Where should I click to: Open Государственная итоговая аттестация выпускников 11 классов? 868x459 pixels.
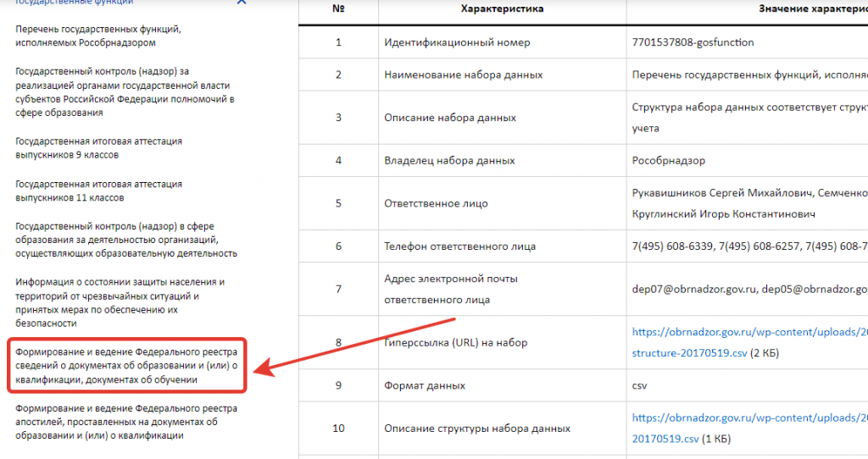pyautogui.click(x=98, y=191)
